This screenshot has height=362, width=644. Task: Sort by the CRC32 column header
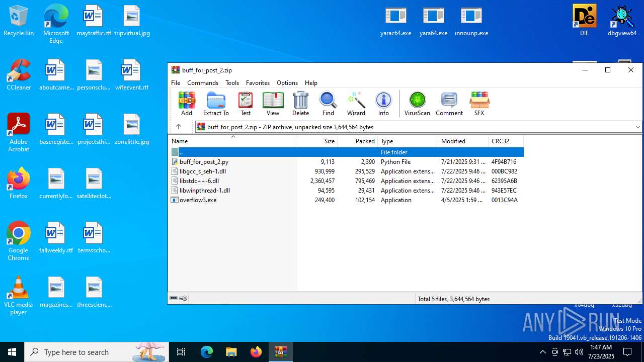(506, 141)
